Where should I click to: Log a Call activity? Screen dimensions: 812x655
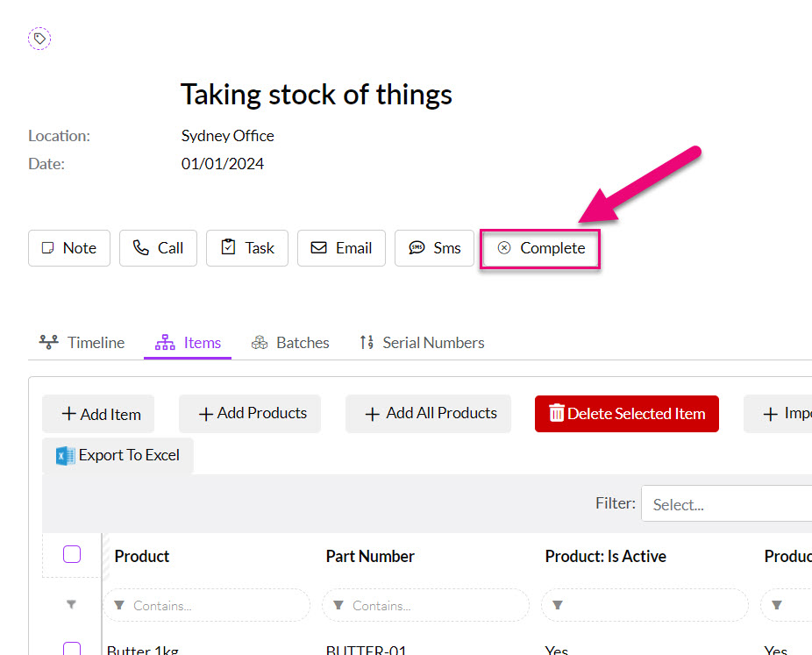pyautogui.click(x=158, y=248)
